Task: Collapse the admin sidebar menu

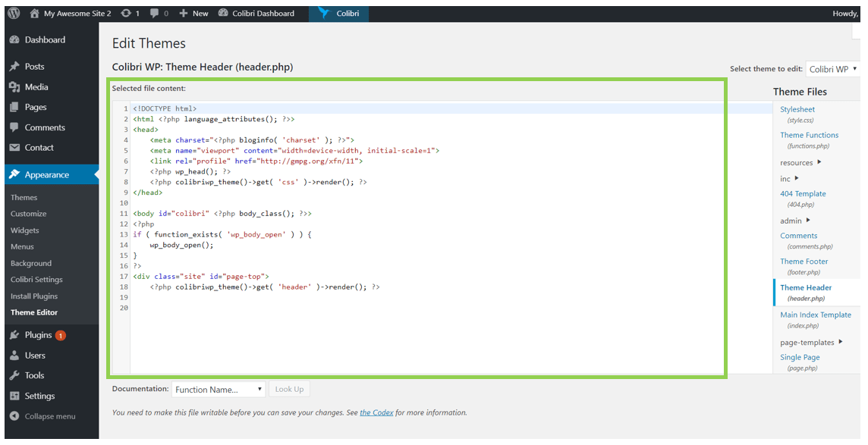Action: 49,416
